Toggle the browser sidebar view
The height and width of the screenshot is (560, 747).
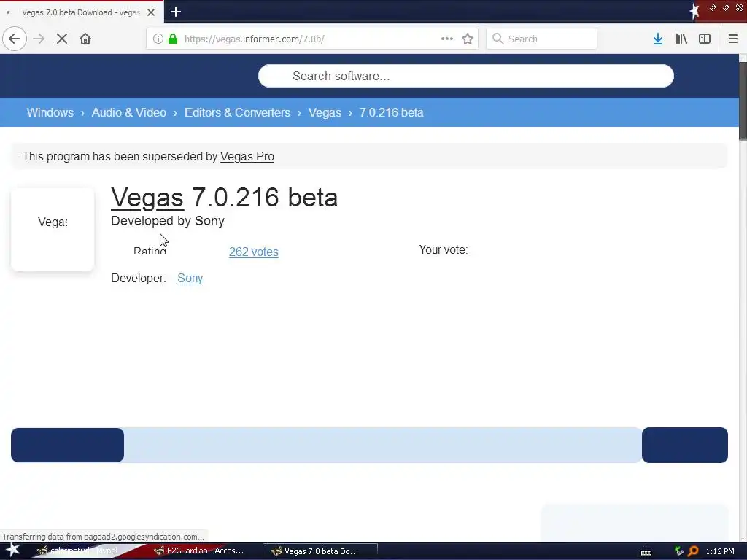[705, 39]
